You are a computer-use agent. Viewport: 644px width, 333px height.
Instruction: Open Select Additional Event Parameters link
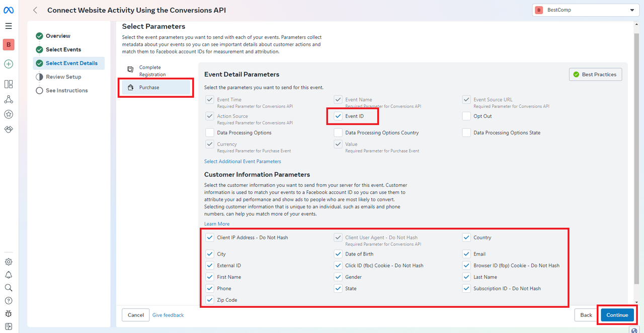point(243,162)
